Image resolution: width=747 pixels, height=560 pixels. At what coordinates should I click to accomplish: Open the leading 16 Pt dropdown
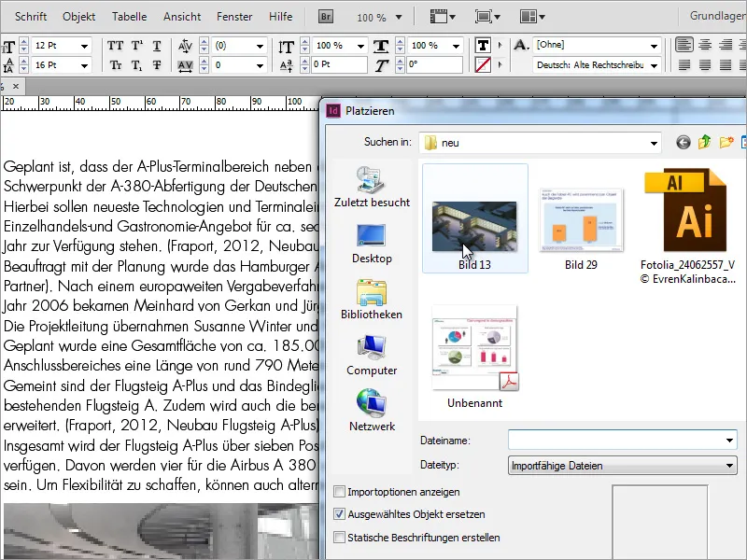(x=84, y=65)
